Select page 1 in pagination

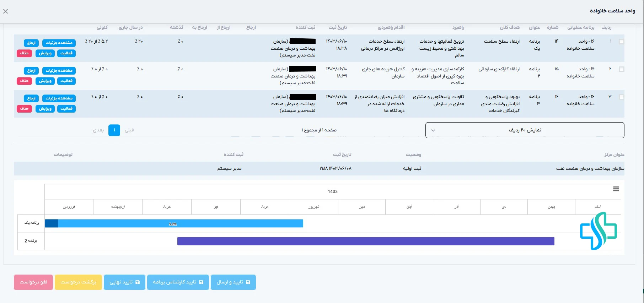(x=114, y=130)
